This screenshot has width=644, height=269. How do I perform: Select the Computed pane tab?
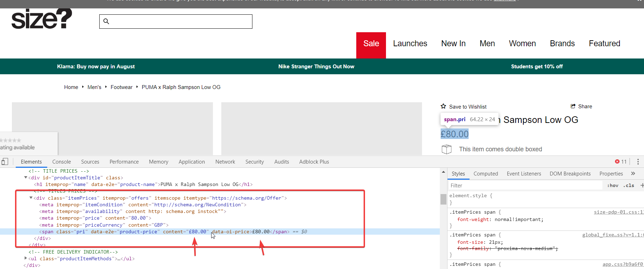pos(486,173)
